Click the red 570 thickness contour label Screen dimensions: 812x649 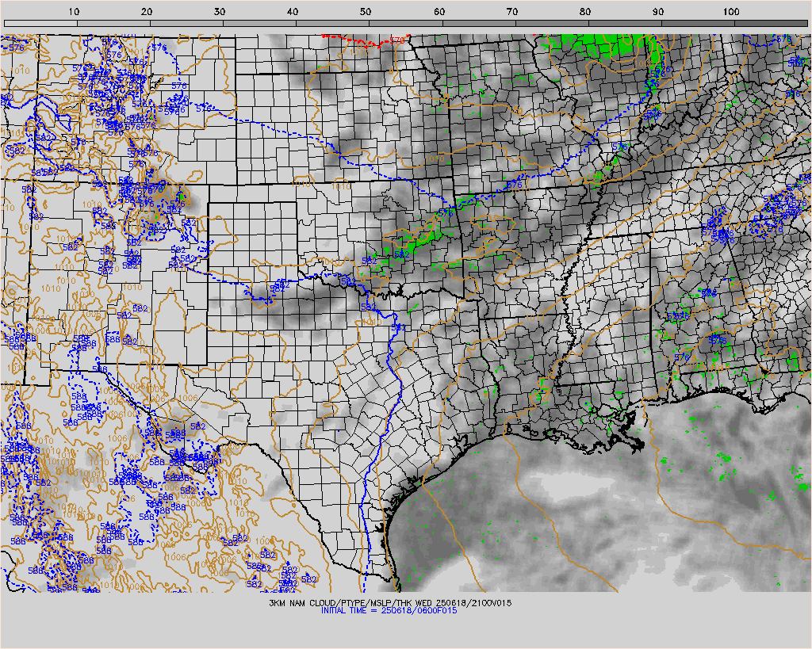tap(397, 40)
